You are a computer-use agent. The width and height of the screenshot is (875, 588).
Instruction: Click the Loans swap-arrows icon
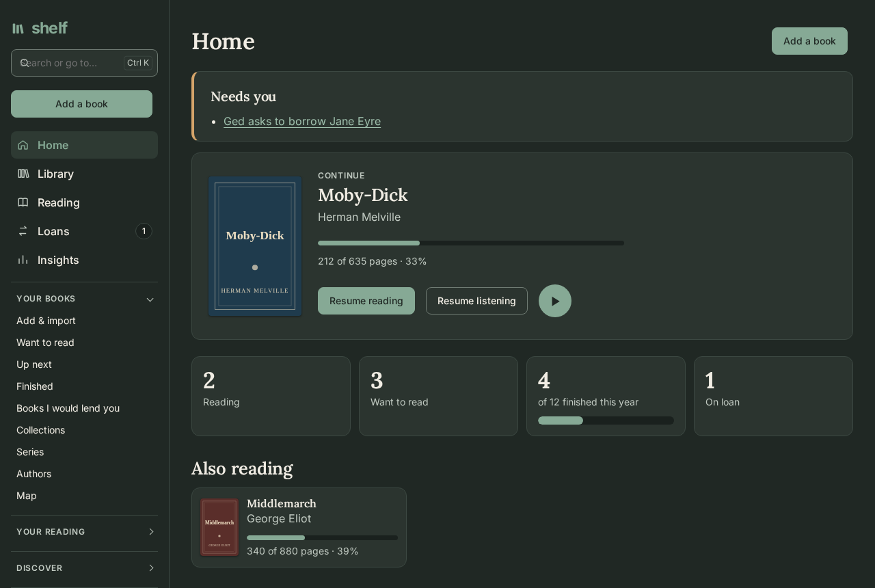click(x=23, y=231)
